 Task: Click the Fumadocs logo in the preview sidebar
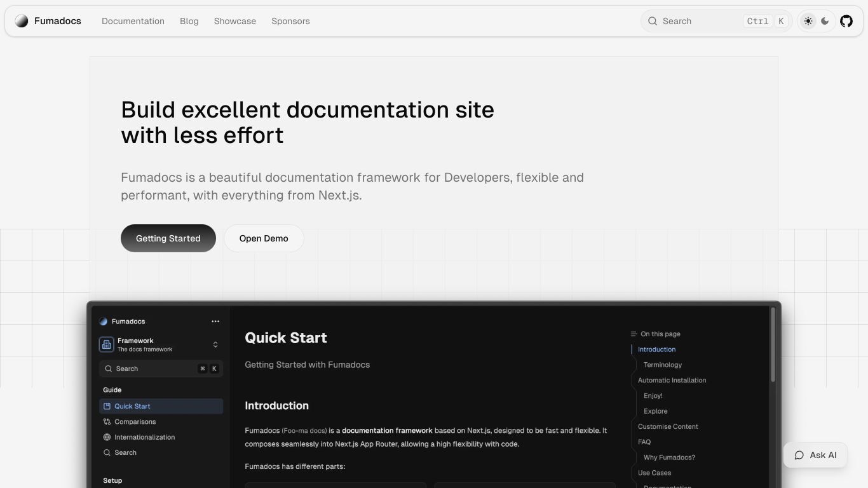point(104,322)
